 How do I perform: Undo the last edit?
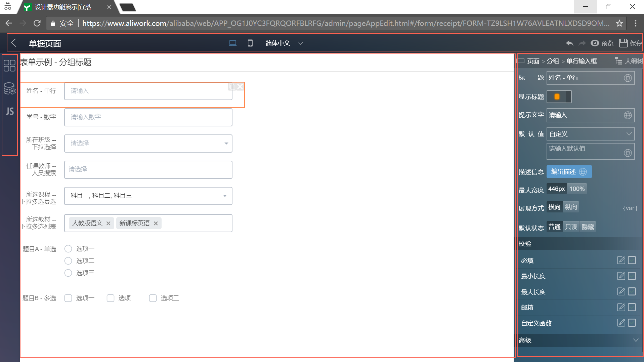[x=569, y=43]
